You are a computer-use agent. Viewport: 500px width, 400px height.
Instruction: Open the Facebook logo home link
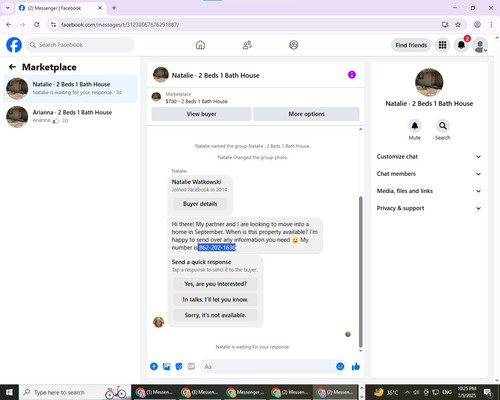(x=14, y=45)
